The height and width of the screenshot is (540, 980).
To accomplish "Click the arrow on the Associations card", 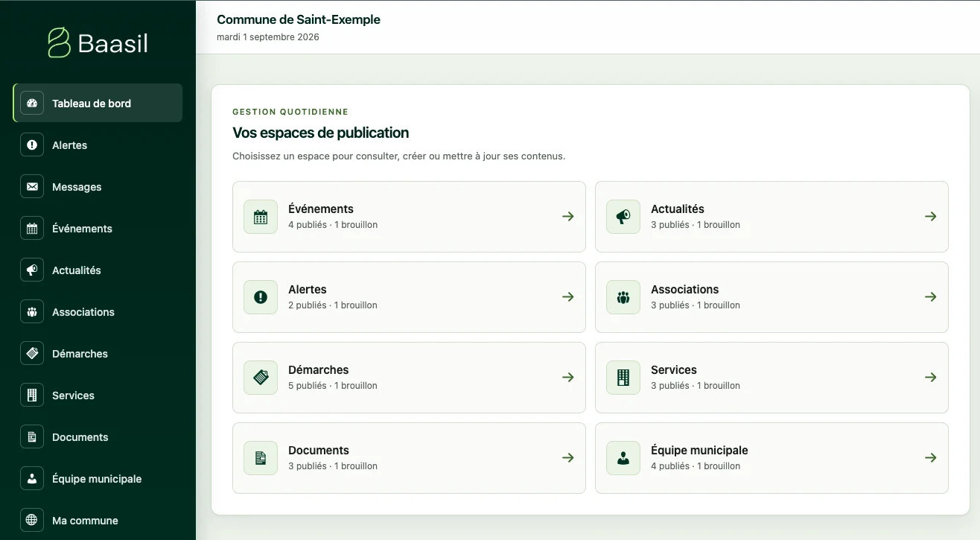I will pos(931,297).
